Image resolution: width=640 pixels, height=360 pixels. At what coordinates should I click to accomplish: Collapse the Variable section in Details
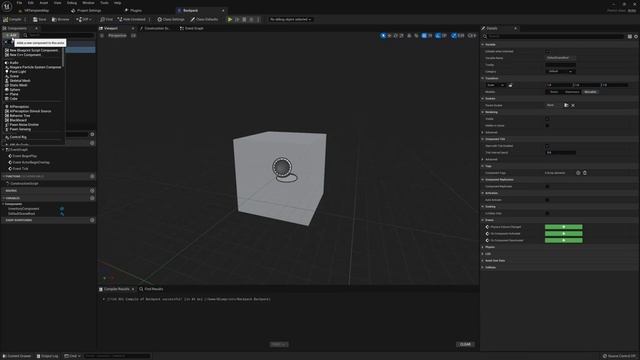[483, 44]
